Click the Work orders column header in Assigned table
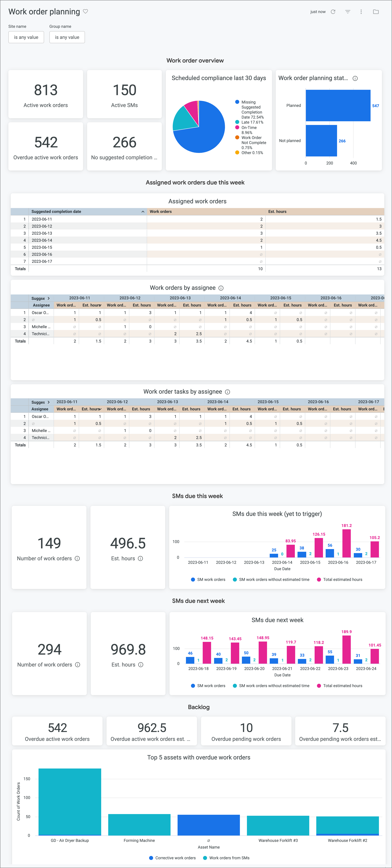Viewport: 392px width, 868px height. coord(206,212)
